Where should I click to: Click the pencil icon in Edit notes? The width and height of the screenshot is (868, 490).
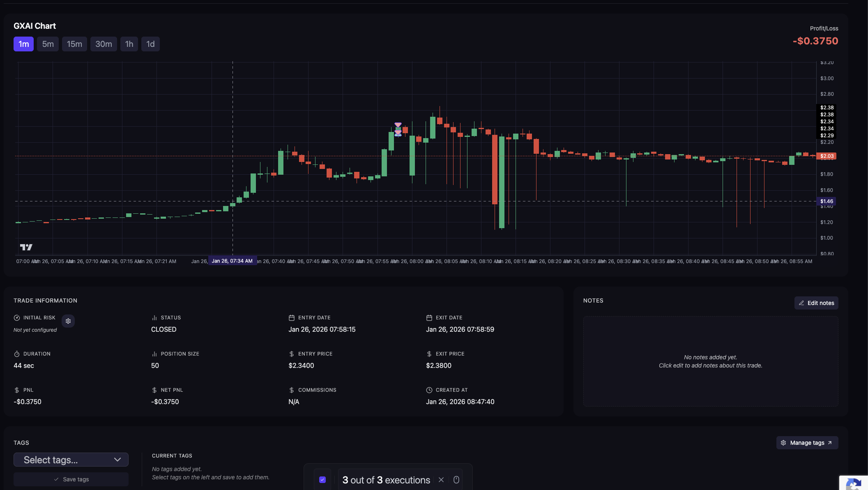point(801,303)
